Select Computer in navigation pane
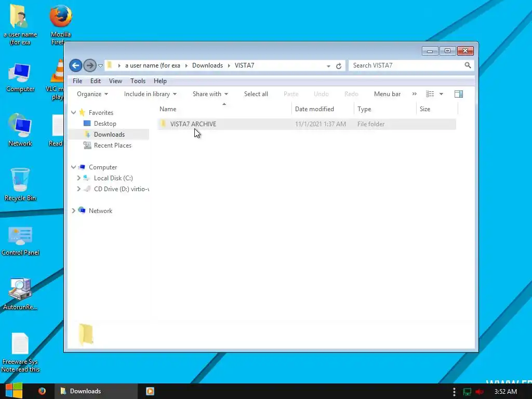Screen dimensions: 532x399 coord(103,167)
